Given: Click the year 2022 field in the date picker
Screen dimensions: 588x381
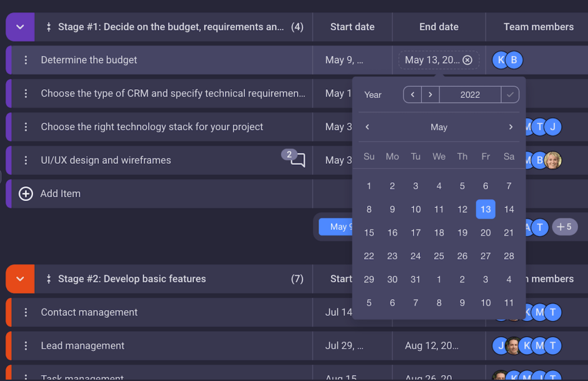Looking at the screenshot, I should [470, 94].
